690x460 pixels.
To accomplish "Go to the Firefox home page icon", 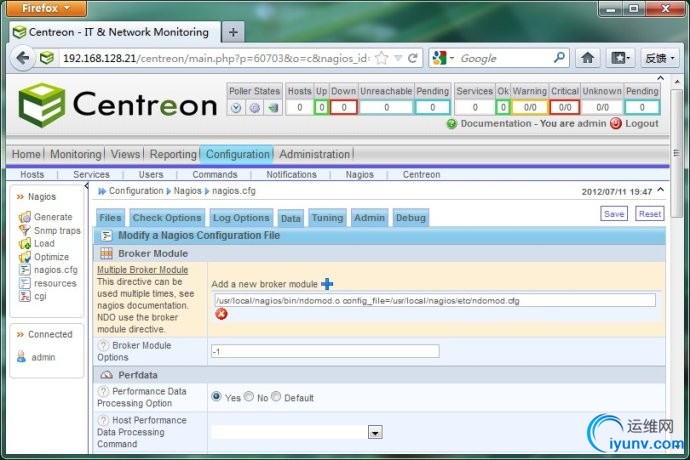I will click(587, 58).
